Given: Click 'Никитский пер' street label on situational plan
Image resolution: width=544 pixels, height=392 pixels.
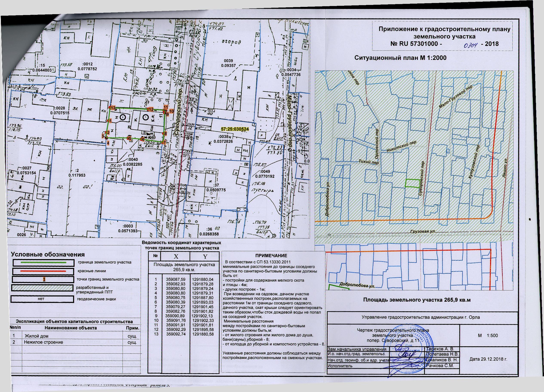Looking at the screenshot, I should [401, 146].
